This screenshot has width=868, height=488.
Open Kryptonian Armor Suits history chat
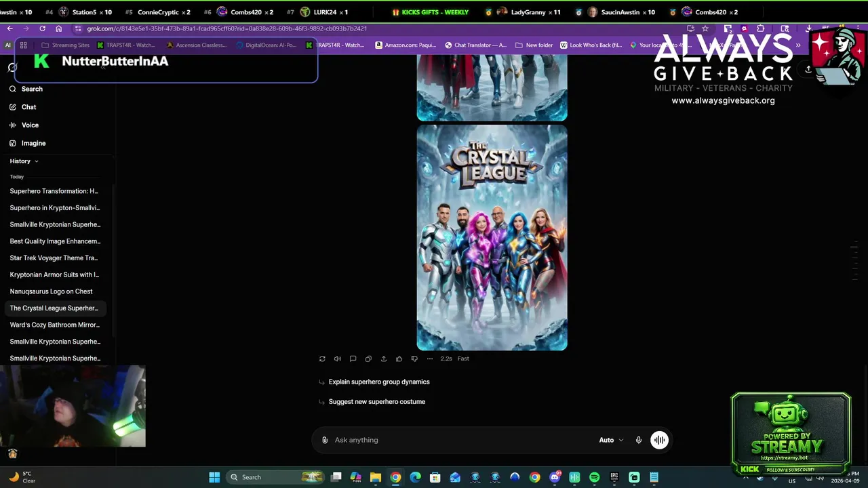click(54, 274)
